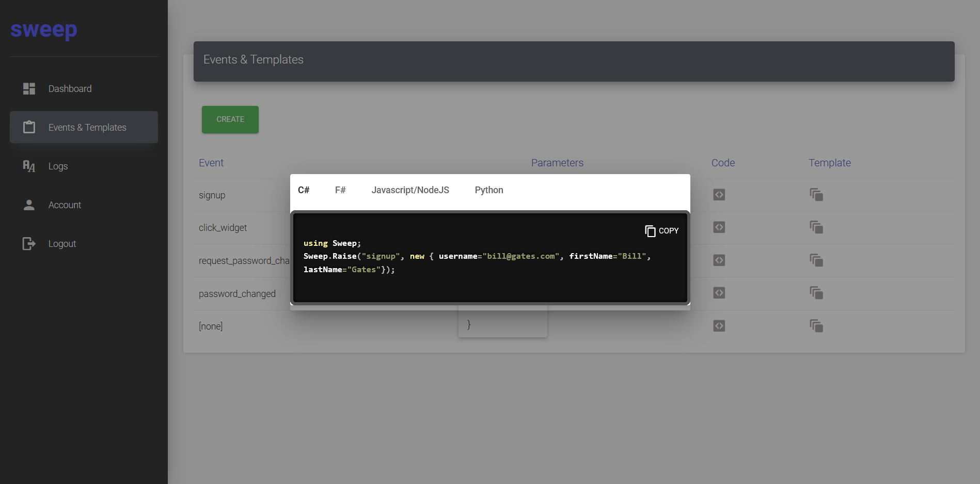This screenshot has width=980, height=484.
Task: Select the Javascript/NodeJS tab
Action: (x=410, y=190)
